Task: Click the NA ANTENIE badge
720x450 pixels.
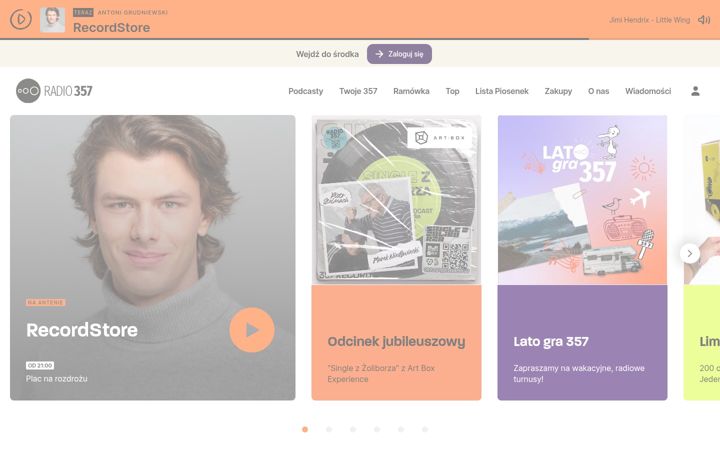Action: [x=45, y=303]
